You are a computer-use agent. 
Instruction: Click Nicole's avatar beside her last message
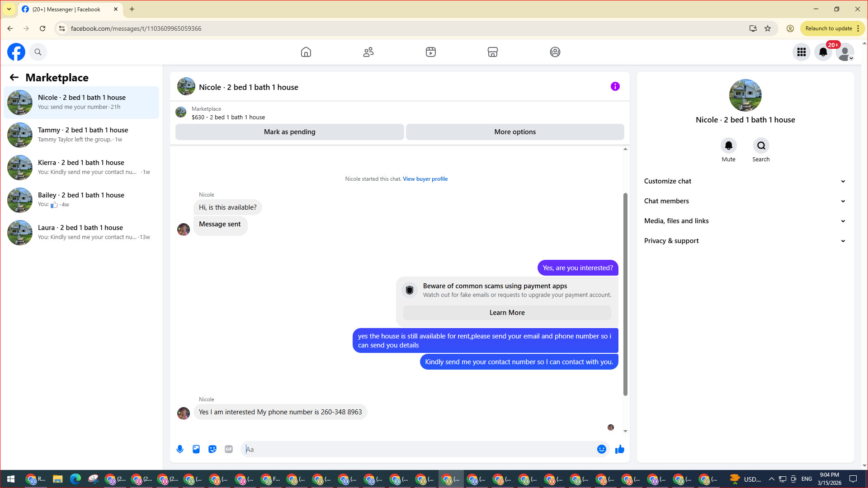184,413
